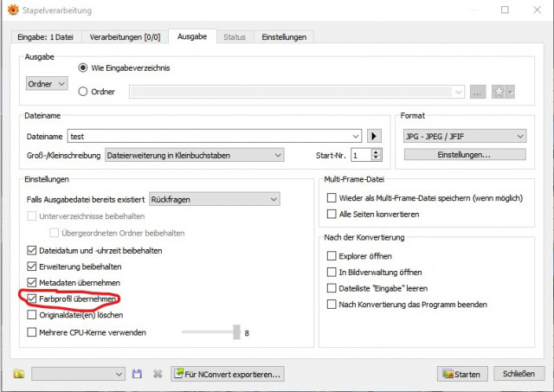Enable Originaldatei(en) löschen checkbox
This screenshot has width=554, height=392.
coord(32,315)
